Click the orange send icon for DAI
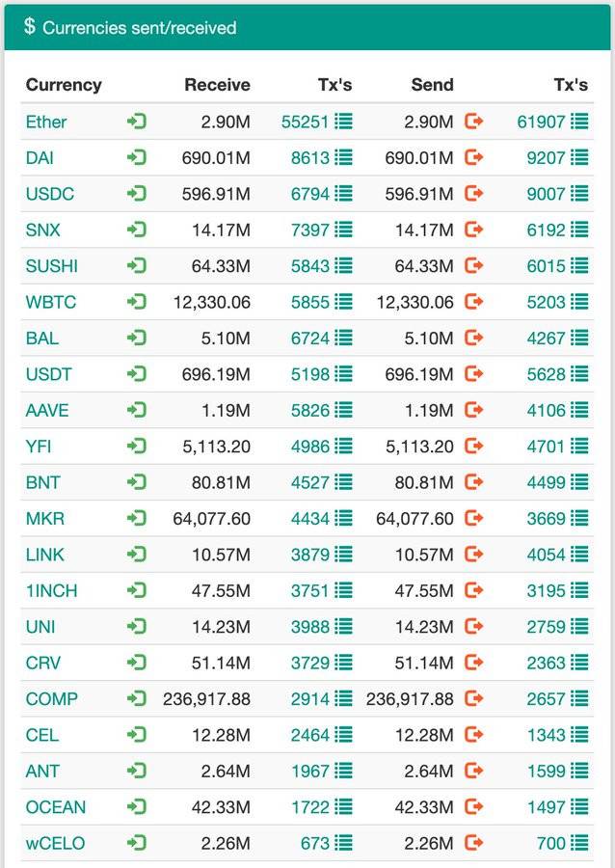 [x=473, y=157]
